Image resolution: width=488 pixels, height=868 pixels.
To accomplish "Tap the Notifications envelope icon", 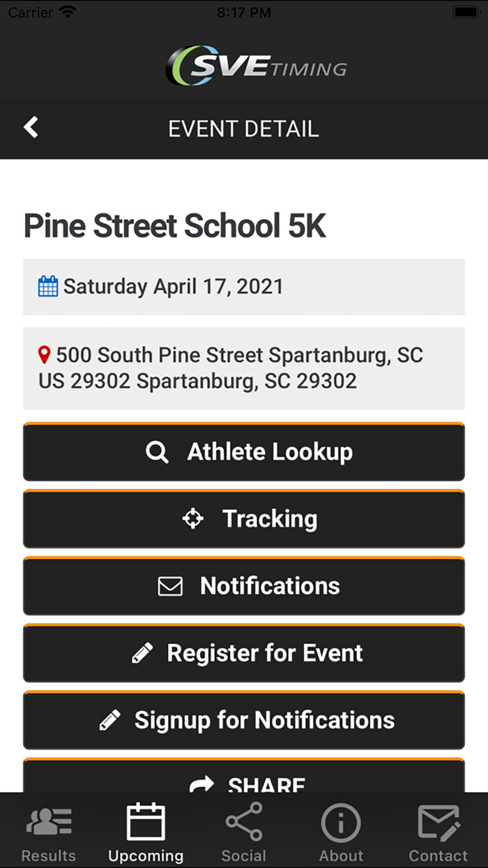I will tap(170, 586).
